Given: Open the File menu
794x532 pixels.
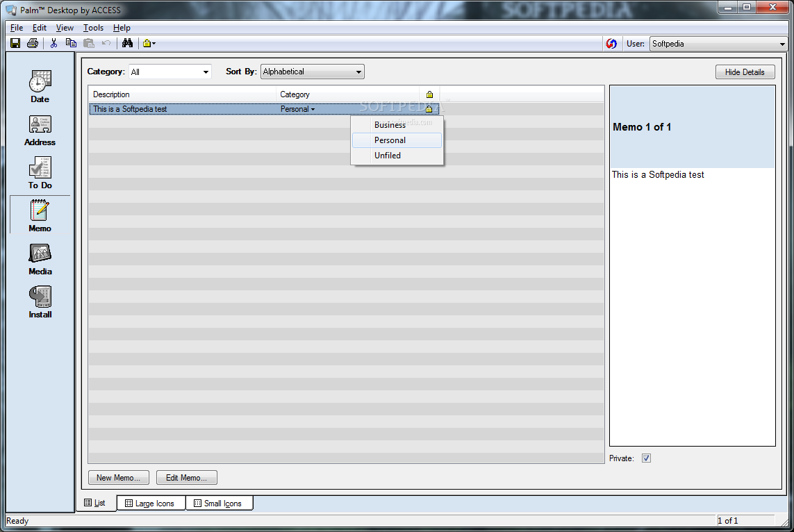Looking at the screenshot, I should point(17,28).
